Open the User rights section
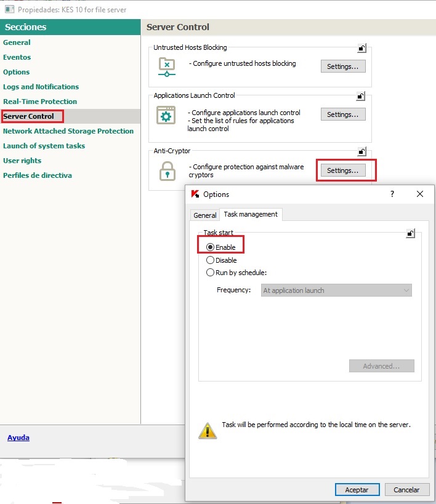The height and width of the screenshot is (504, 436). (x=22, y=161)
